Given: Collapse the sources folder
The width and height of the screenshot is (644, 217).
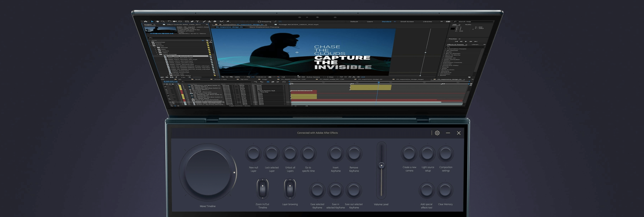Looking at the screenshot, I should click(x=151, y=46).
